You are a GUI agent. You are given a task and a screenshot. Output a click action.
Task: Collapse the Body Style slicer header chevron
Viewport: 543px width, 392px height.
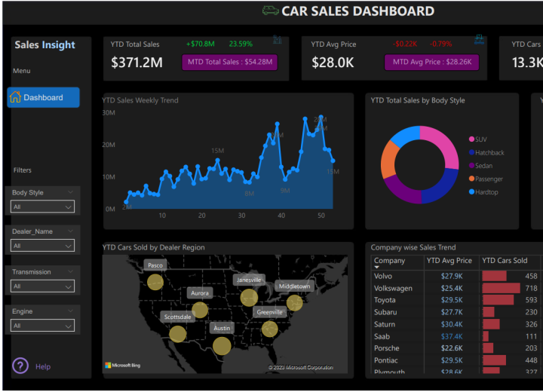(70, 192)
